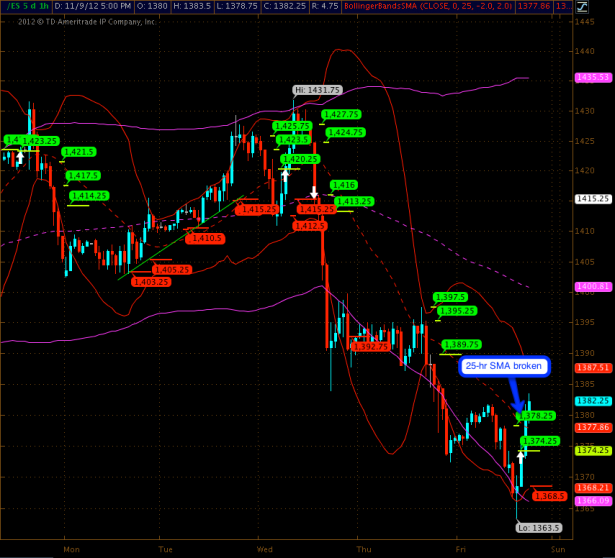Image resolution: width=615 pixels, height=558 pixels.
Task: Click the green 1,397.5 order label
Action: coord(451,297)
